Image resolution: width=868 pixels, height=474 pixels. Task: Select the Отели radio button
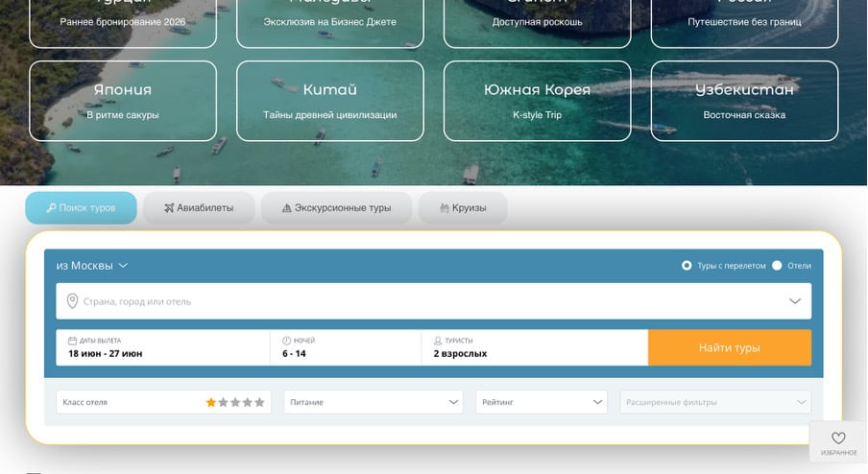click(x=777, y=266)
